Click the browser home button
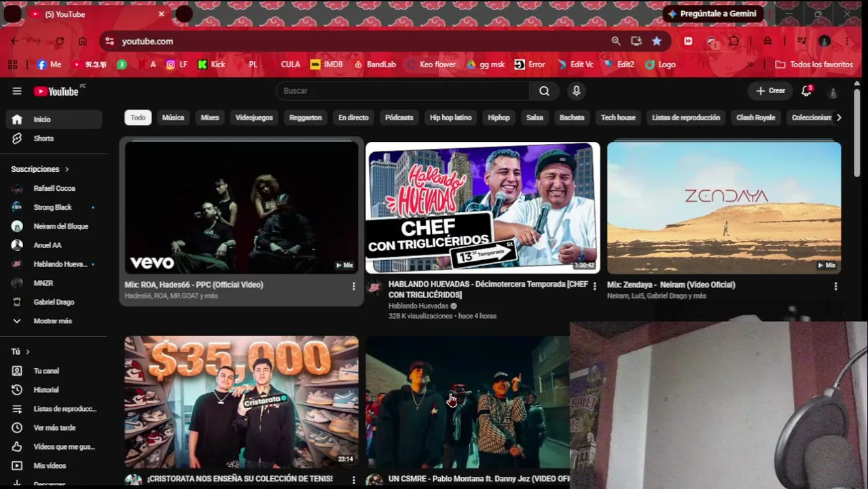The image size is (868, 489). coord(82,41)
